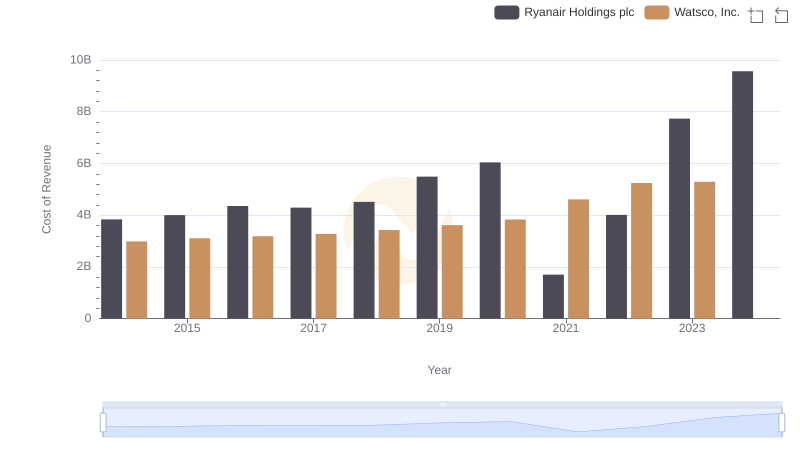Click the left handle of the range slider
The height and width of the screenshot is (461, 800).
point(103,423)
